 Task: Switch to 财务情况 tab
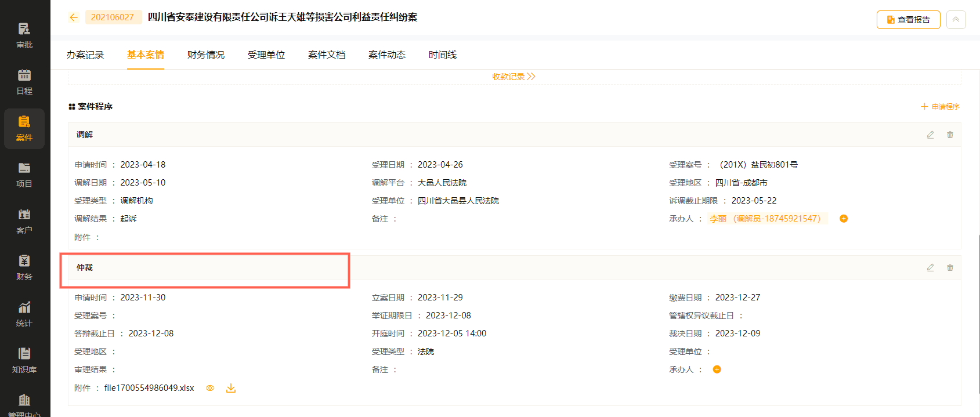pos(206,55)
